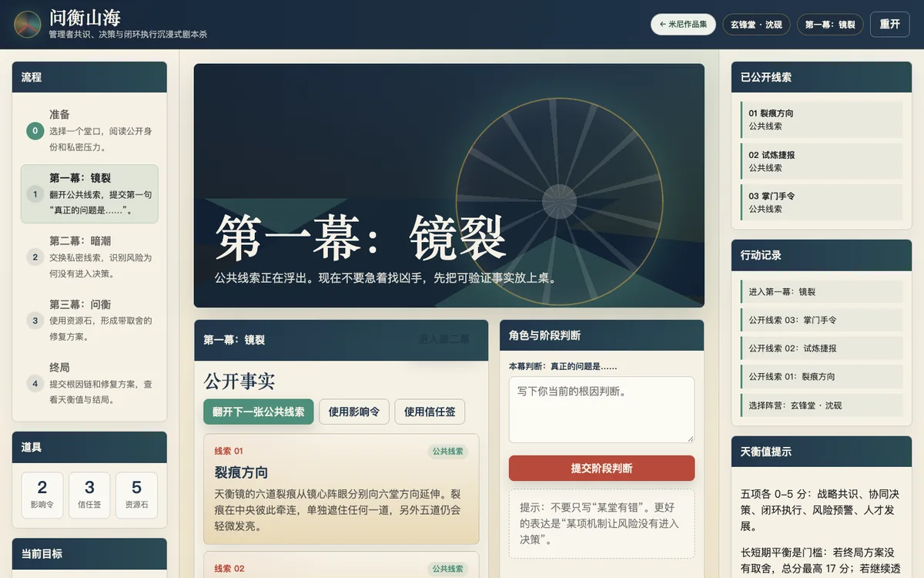Open revealed clue 02 试炼捷报
The height and width of the screenshot is (578, 924).
click(x=821, y=161)
